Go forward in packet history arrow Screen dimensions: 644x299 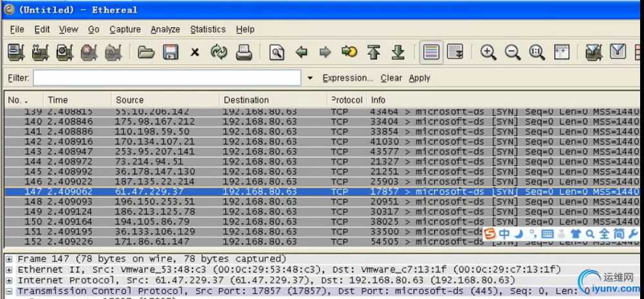click(326, 52)
